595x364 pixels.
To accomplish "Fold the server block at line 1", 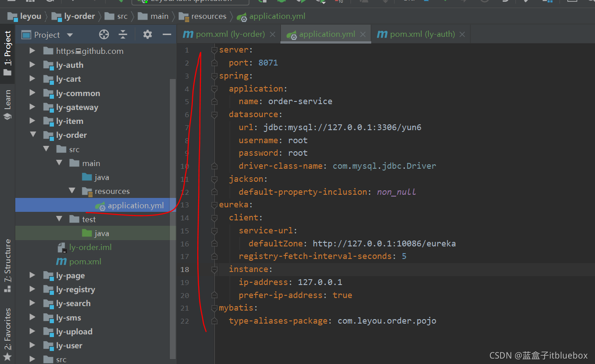I will tap(214, 50).
